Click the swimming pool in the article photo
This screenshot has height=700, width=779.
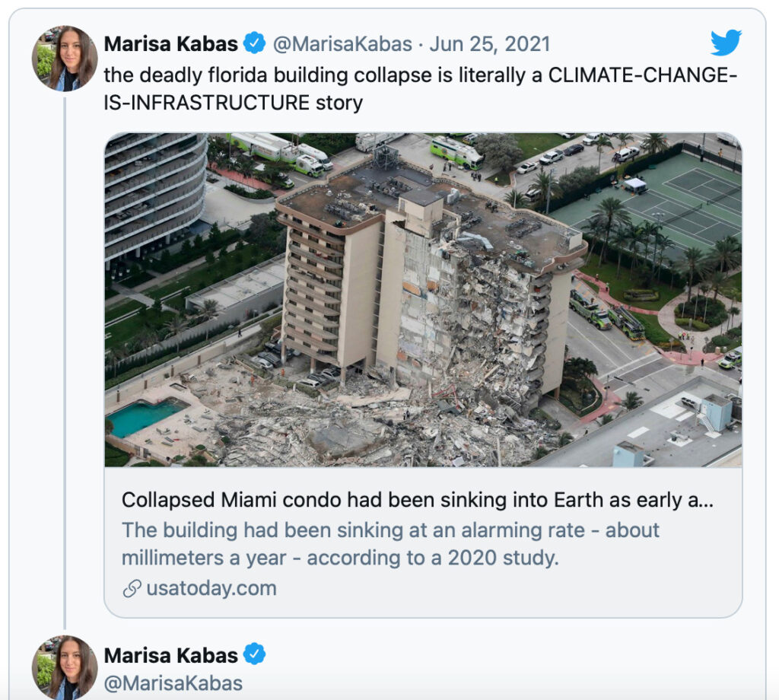tap(145, 416)
